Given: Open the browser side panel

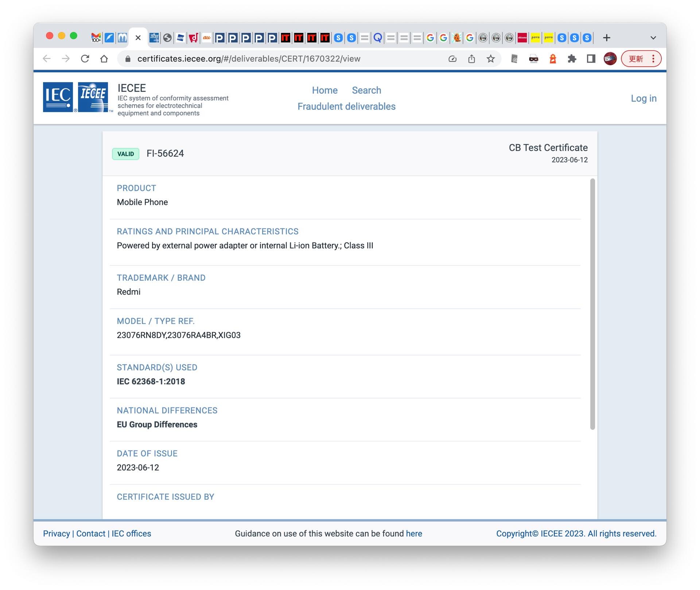Looking at the screenshot, I should pyautogui.click(x=591, y=59).
